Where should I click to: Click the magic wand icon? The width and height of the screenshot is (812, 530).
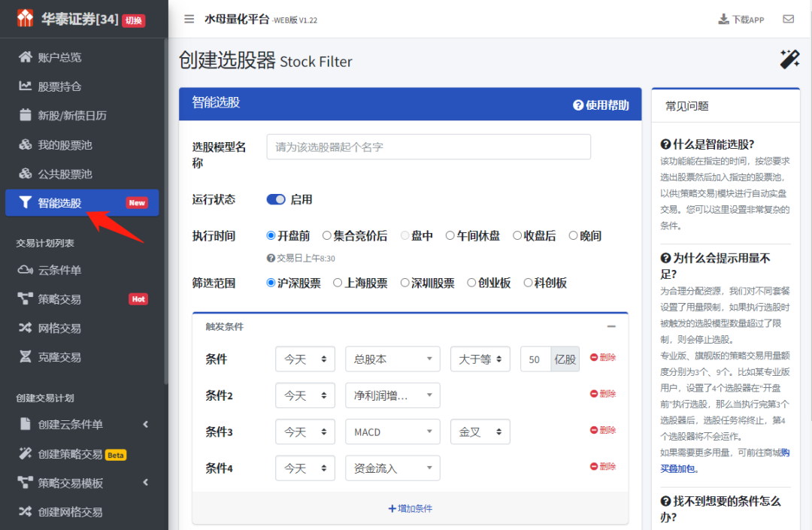point(789,59)
